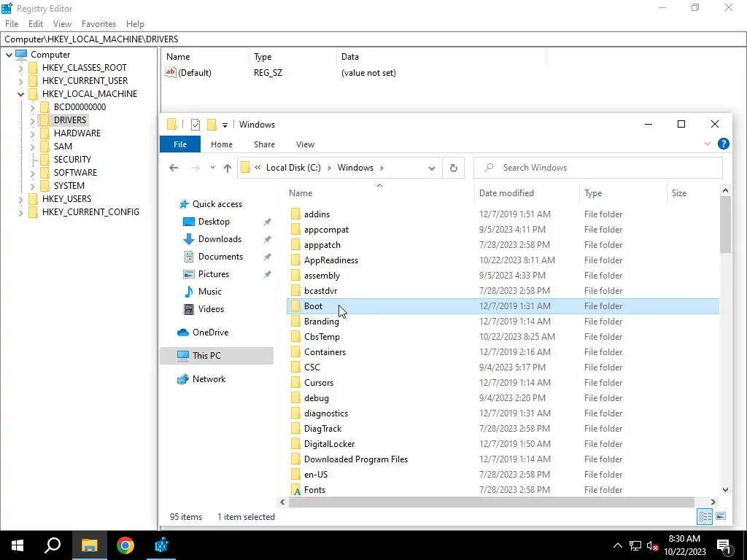Screen dimensions: 747x560
Task: Open Customize Quick Access Toolbar dropdown
Action: tap(225, 125)
